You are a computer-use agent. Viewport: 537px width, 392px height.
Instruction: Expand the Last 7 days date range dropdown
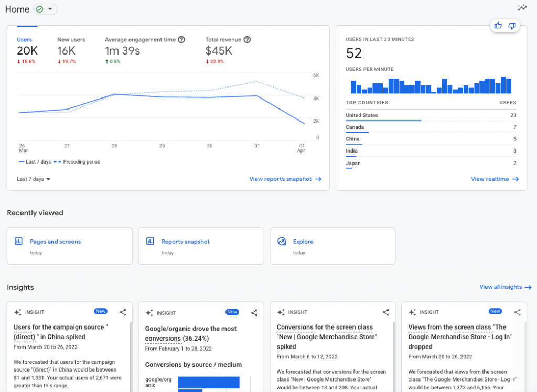point(34,179)
